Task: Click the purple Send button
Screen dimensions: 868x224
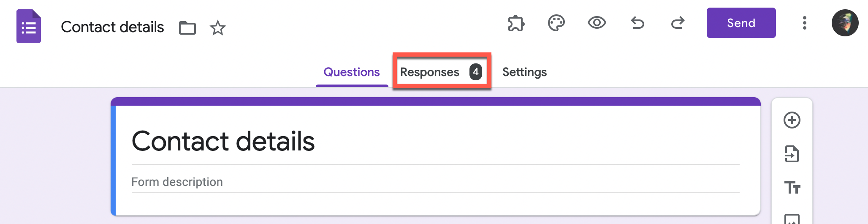Action: coord(741,23)
